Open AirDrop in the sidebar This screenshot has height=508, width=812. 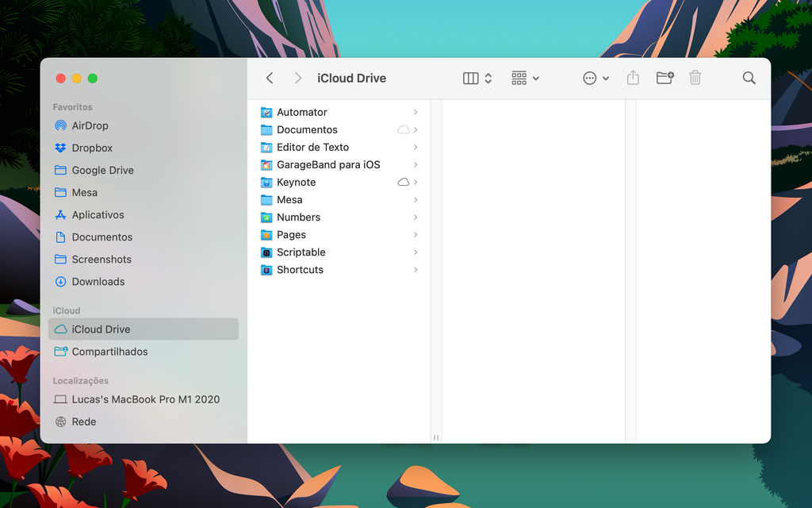tap(143, 125)
